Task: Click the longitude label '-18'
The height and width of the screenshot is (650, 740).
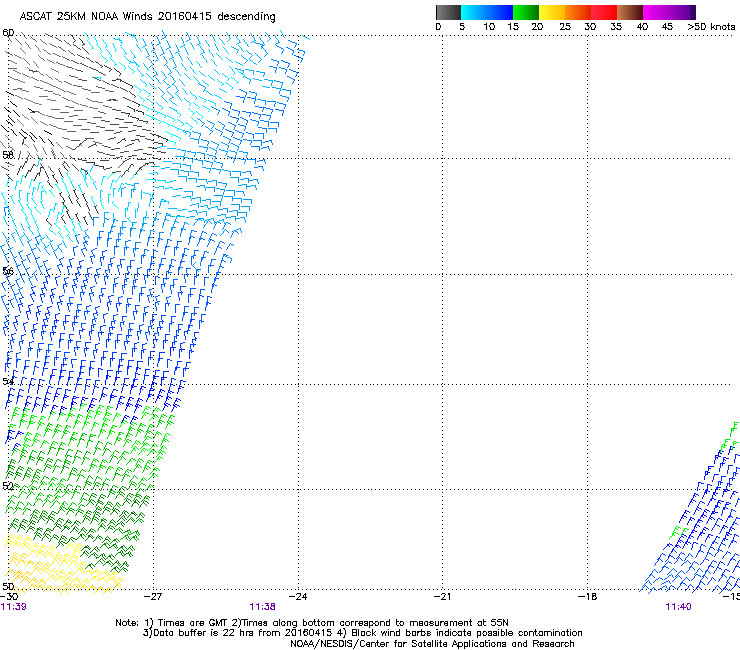Action: click(588, 597)
